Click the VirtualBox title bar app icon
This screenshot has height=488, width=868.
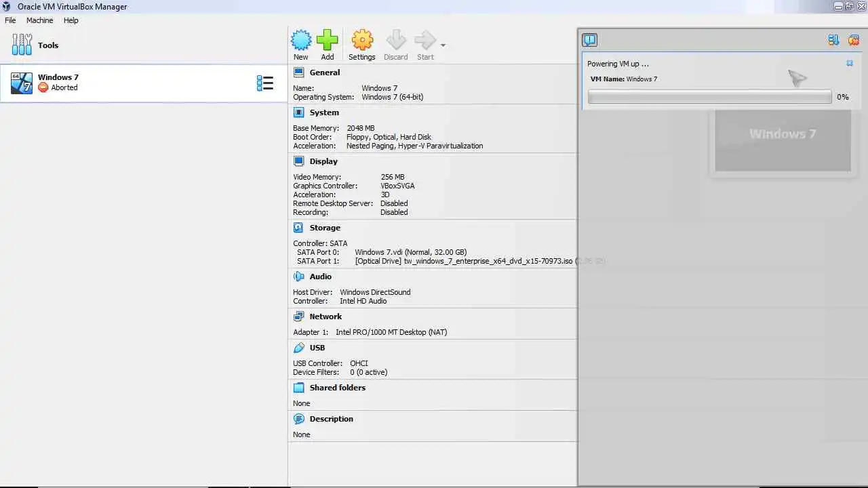point(7,7)
